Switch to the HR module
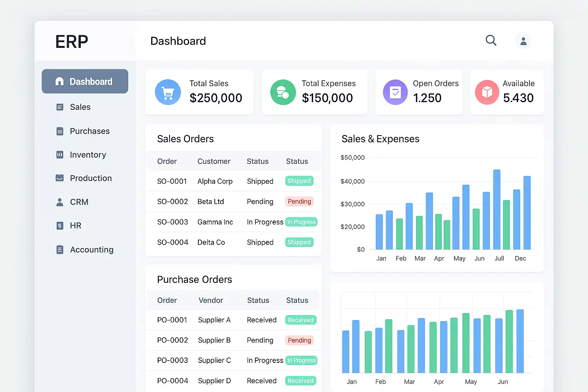The image size is (588, 392). pyautogui.click(x=75, y=226)
